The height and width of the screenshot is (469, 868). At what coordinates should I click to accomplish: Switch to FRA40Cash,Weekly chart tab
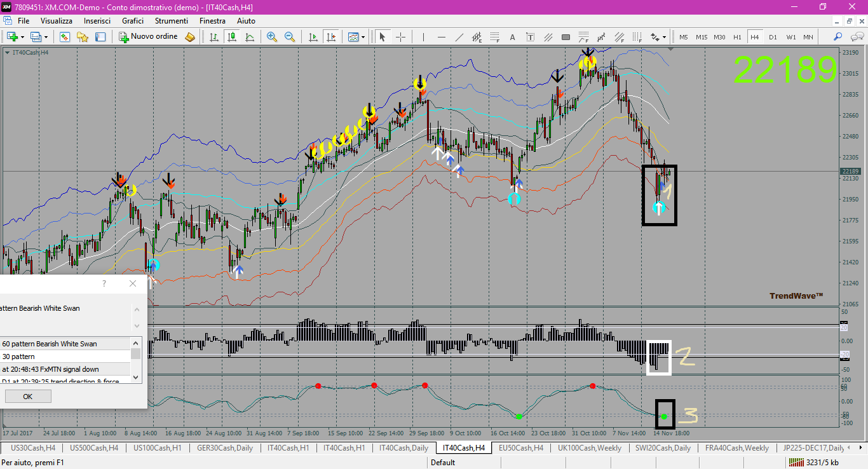(x=737, y=448)
